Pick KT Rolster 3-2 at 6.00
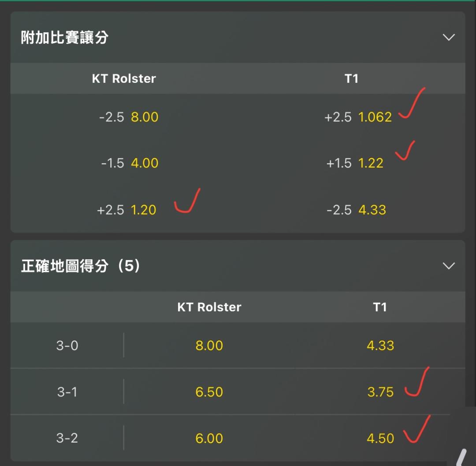 click(x=209, y=438)
